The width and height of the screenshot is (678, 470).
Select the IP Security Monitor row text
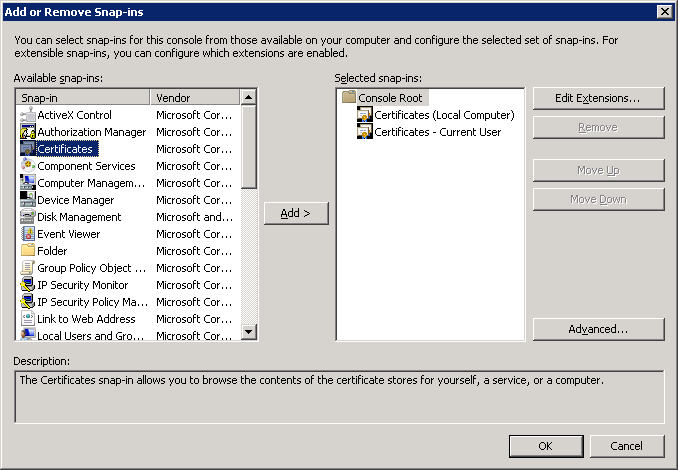[83, 285]
